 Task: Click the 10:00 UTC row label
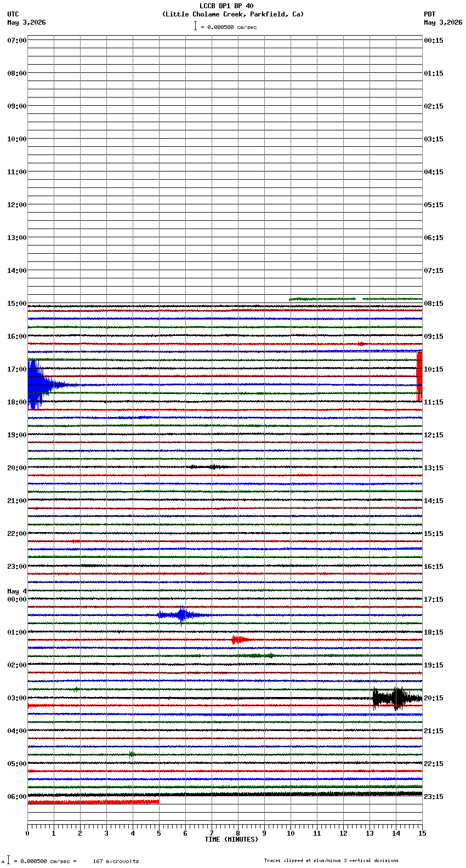[17, 139]
